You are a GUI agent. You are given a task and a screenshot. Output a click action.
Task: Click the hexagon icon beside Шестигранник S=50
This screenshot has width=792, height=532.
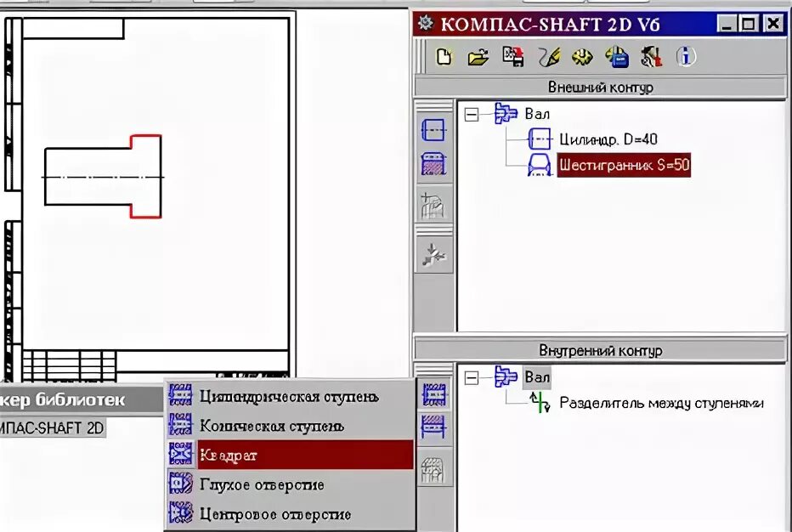pos(539,165)
